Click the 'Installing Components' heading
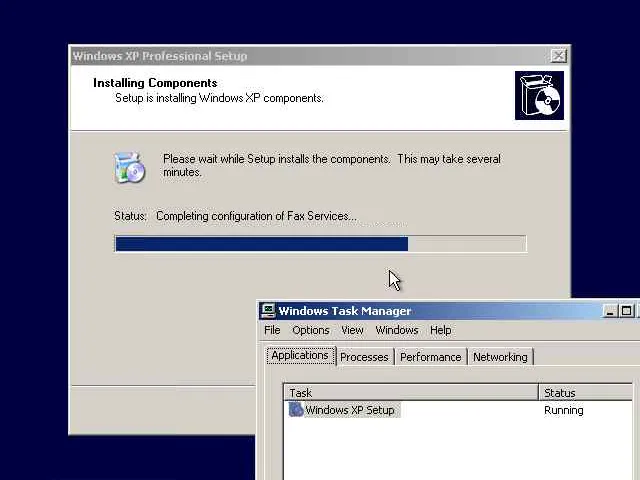 click(155, 83)
